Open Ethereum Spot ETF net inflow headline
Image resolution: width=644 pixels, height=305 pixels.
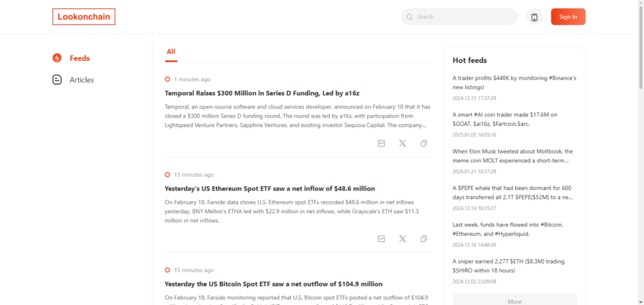coord(270,189)
